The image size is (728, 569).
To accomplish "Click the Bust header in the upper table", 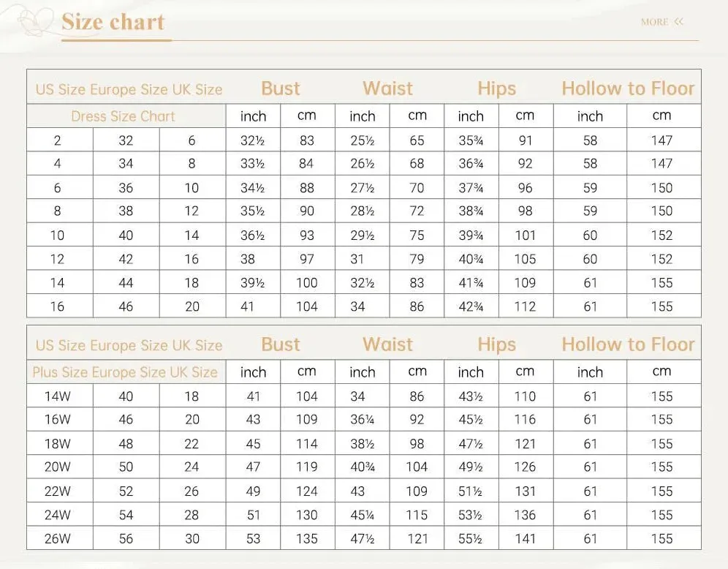I will click(x=281, y=88).
